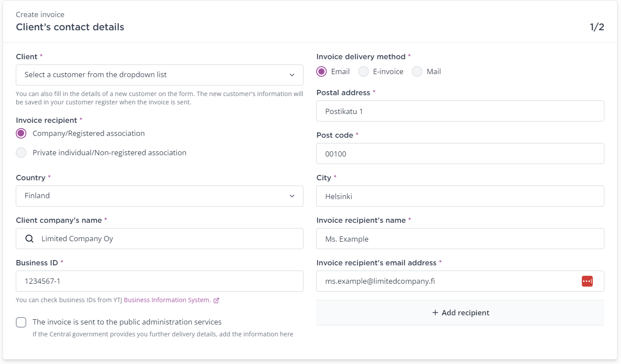Open the Business Information System link
Viewport: 621px width, 364px height.
tap(167, 300)
